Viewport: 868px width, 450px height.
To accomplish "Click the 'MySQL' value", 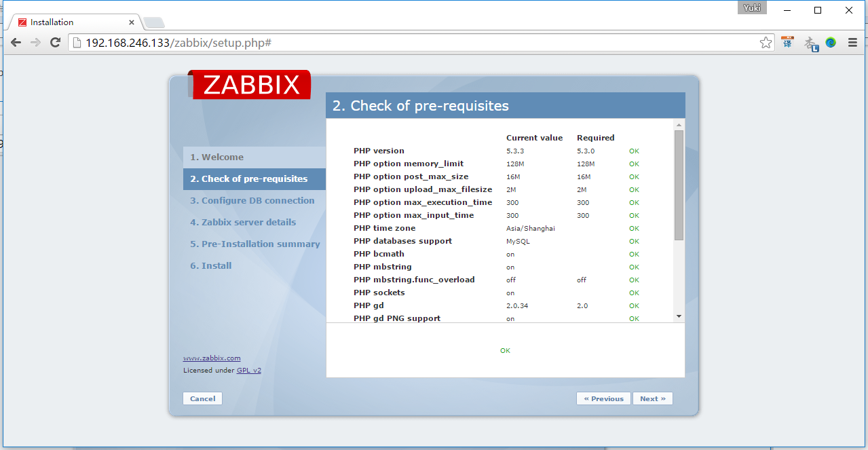I will pos(518,242).
